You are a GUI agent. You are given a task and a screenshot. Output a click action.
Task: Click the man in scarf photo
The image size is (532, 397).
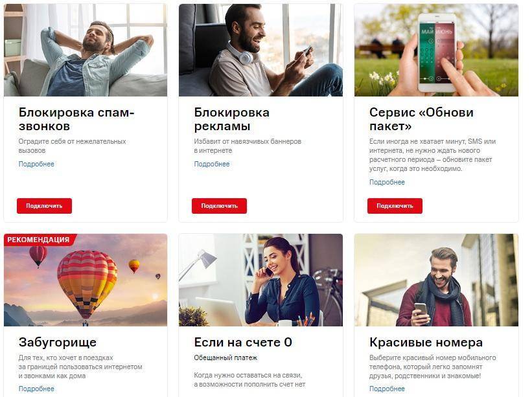coord(436,280)
